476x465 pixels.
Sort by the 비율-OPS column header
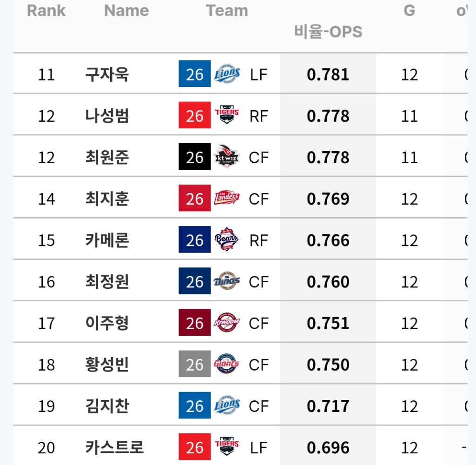tap(328, 32)
